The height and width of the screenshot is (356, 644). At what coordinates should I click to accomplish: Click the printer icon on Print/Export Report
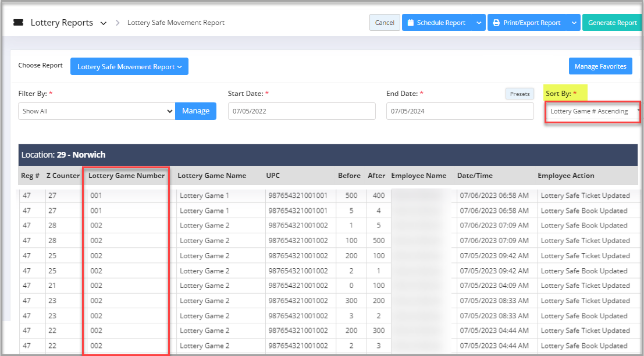pos(496,23)
